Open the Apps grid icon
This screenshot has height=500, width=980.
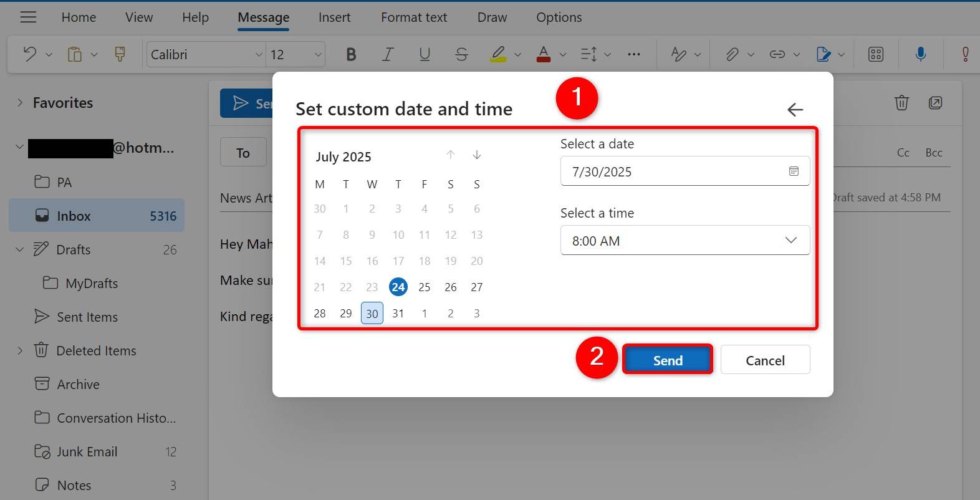click(x=876, y=54)
